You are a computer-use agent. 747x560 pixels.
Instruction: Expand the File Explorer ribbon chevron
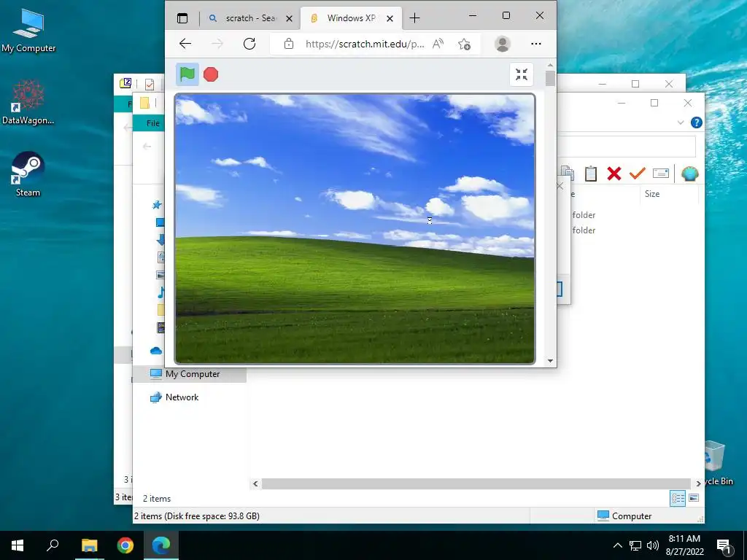click(x=681, y=122)
